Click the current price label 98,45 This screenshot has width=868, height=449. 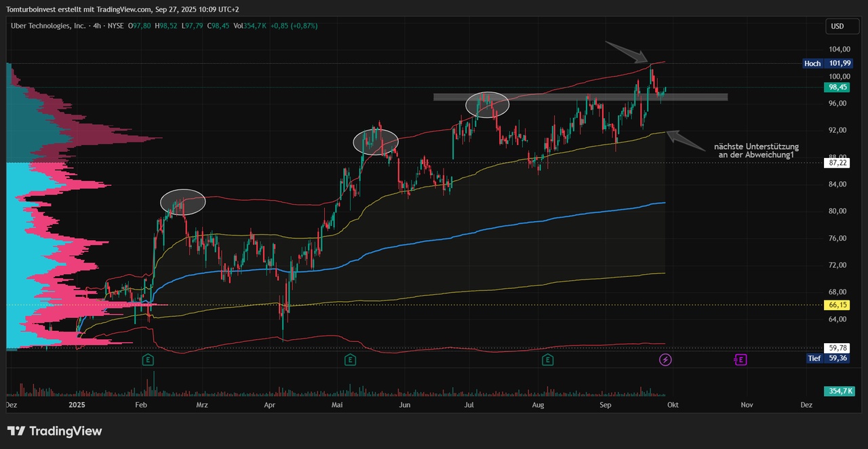point(837,87)
